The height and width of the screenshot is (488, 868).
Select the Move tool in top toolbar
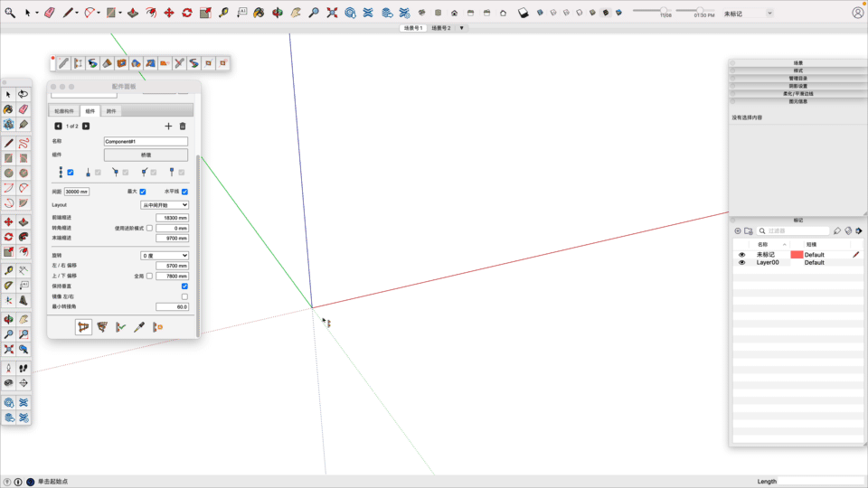(x=169, y=13)
